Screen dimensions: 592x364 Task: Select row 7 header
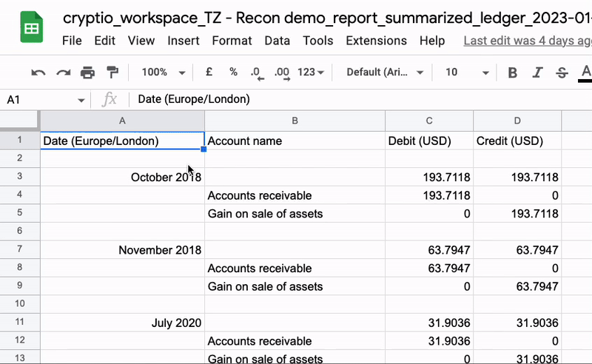point(20,249)
